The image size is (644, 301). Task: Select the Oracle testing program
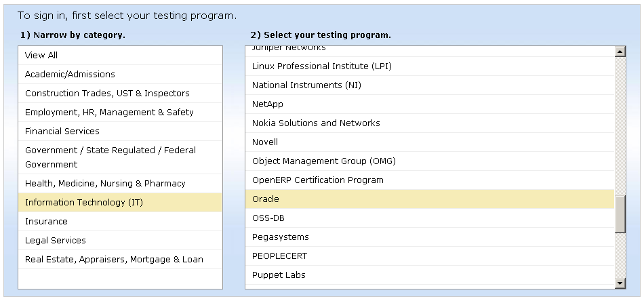click(x=266, y=199)
